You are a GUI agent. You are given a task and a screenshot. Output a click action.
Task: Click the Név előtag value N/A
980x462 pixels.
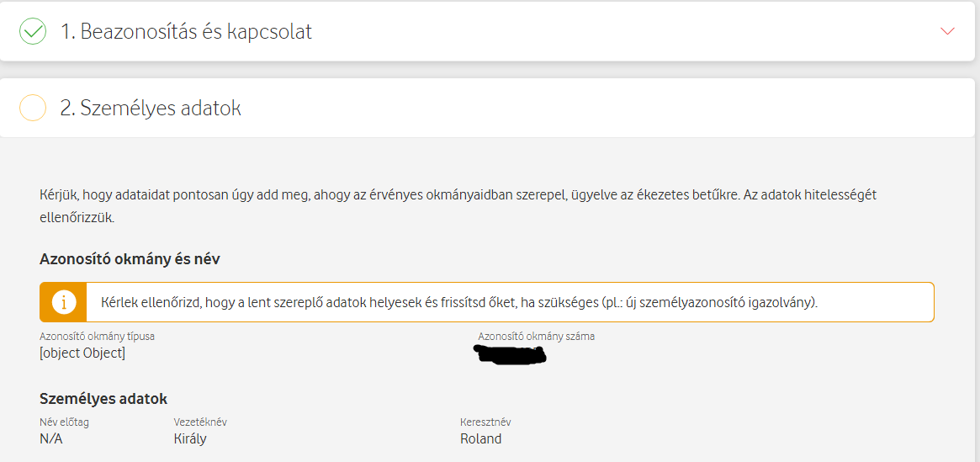(x=51, y=439)
